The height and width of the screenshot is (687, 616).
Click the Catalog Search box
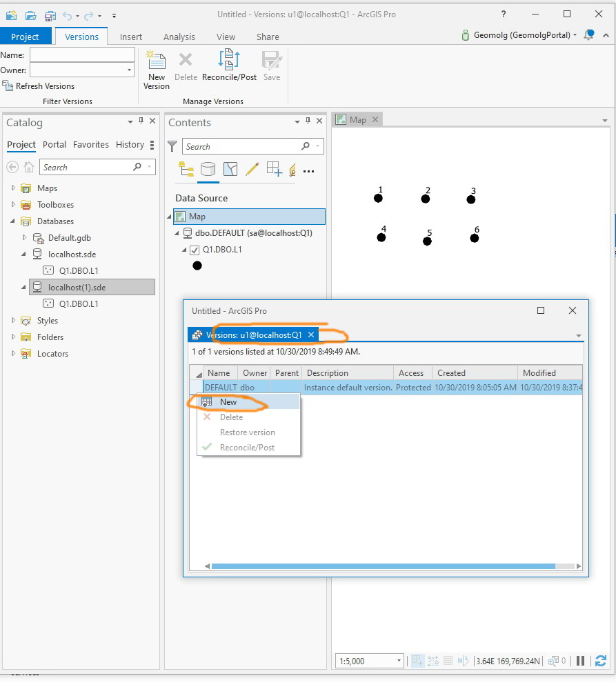click(x=97, y=167)
